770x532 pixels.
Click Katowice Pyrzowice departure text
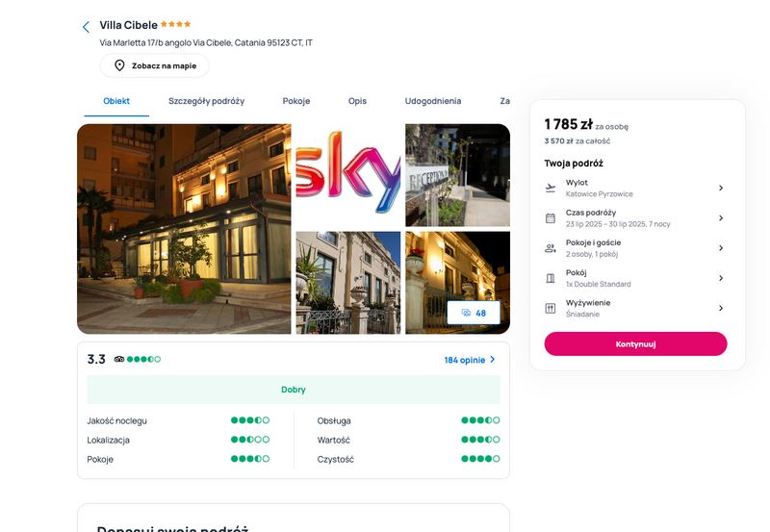coord(599,194)
